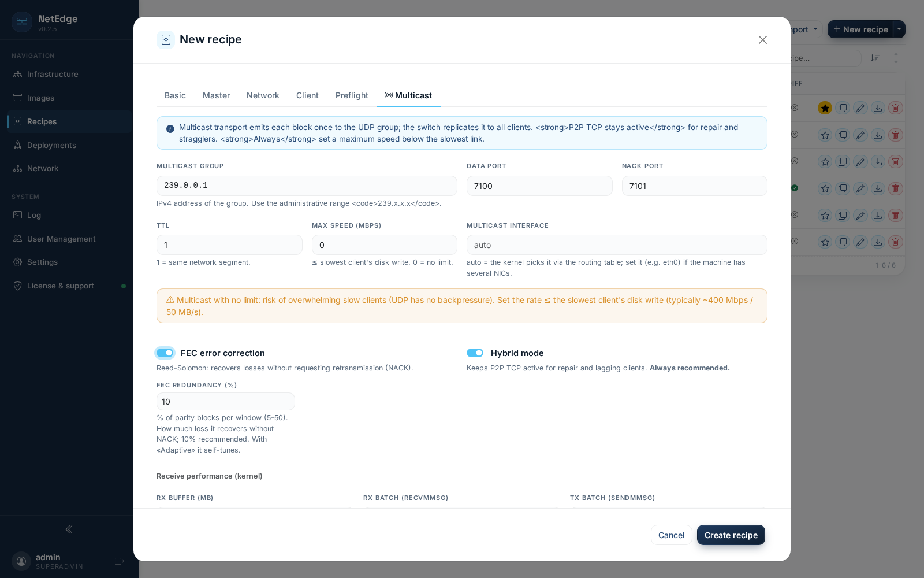
Task: Delete the recipe in the green-check status row
Action: click(x=896, y=188)
